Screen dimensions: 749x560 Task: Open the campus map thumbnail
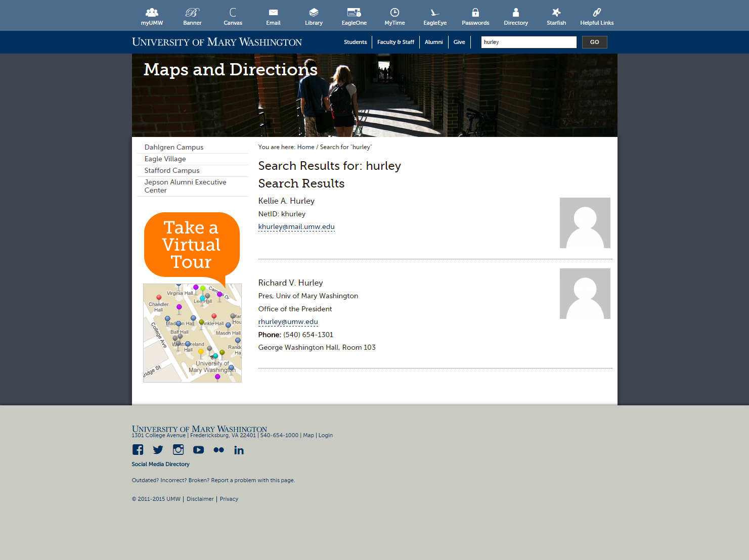192,333
